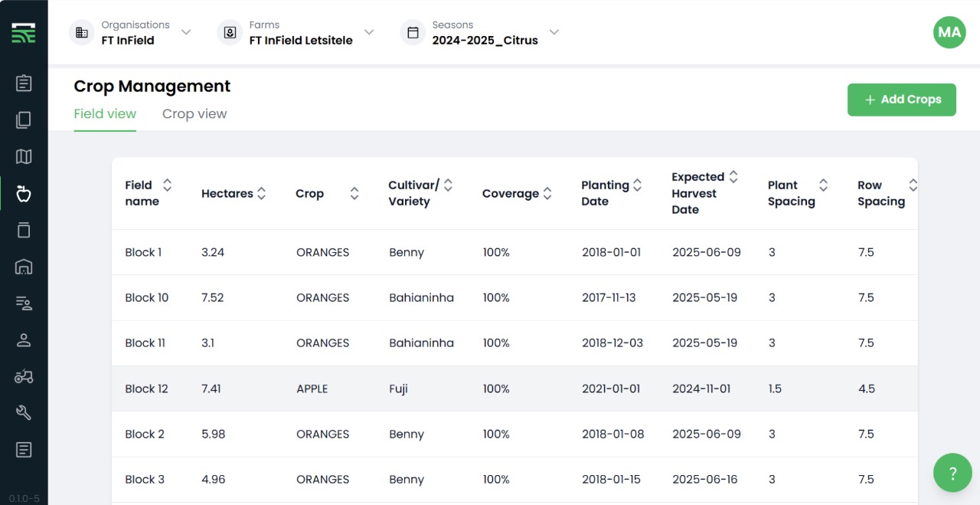Sort by Row Spacing column
Viewport: 980px width, 505px height.
point(913,185)
